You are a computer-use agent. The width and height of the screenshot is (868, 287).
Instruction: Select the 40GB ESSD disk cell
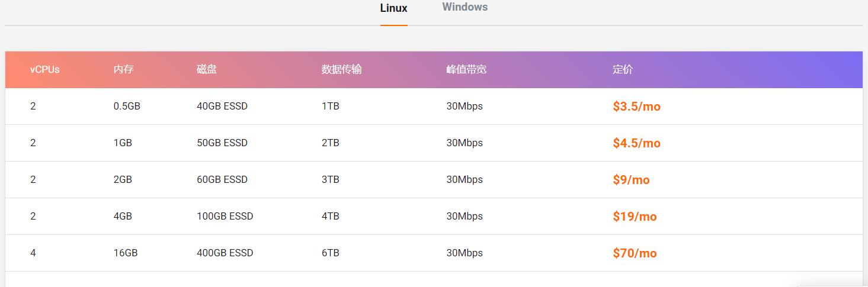(x=222, y=107)
